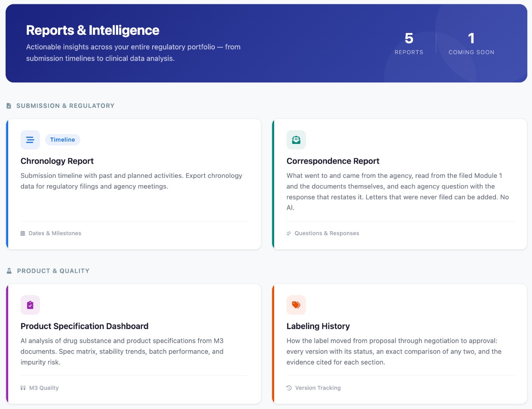
Task: Click the Chronology Report description text
Action: [x=131, y=181]
